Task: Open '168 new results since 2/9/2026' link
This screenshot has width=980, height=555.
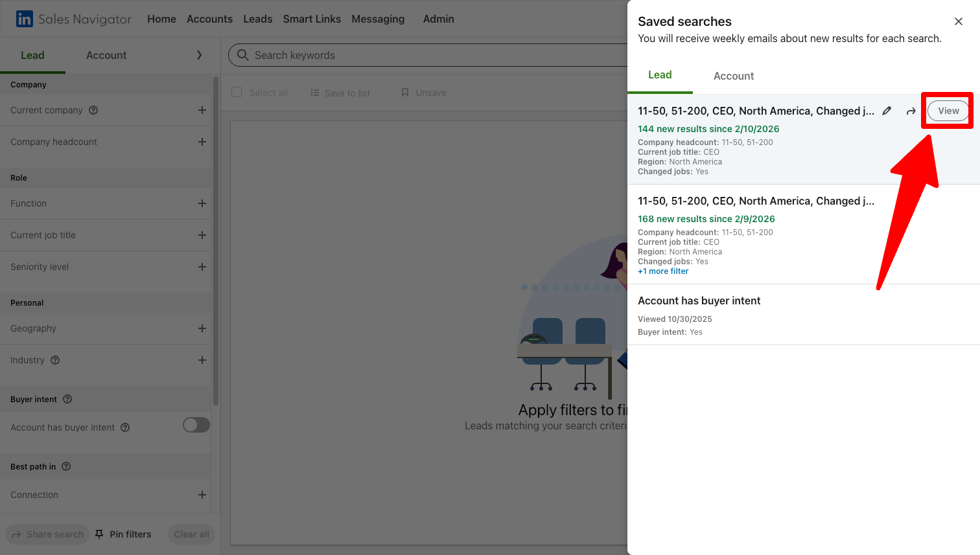Action: pos(706,219)
